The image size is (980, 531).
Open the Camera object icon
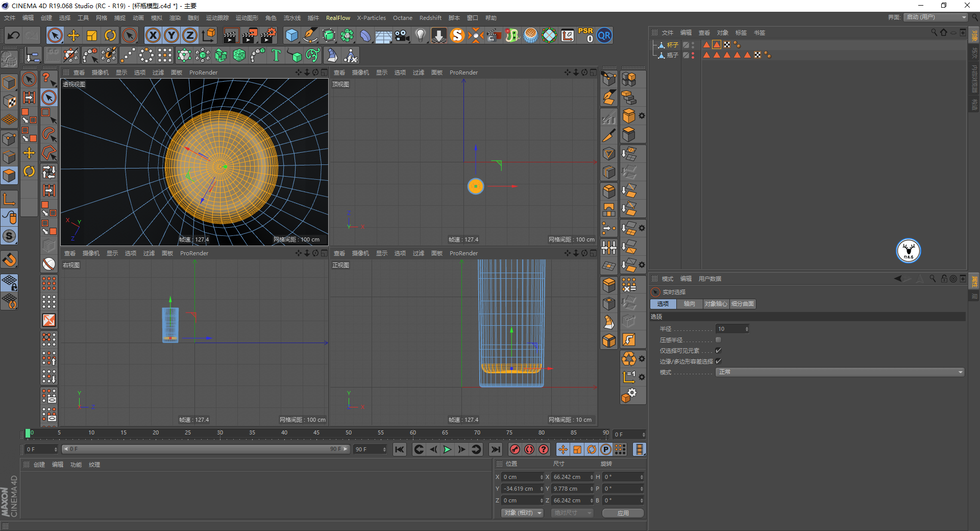[x=402, y=35]
